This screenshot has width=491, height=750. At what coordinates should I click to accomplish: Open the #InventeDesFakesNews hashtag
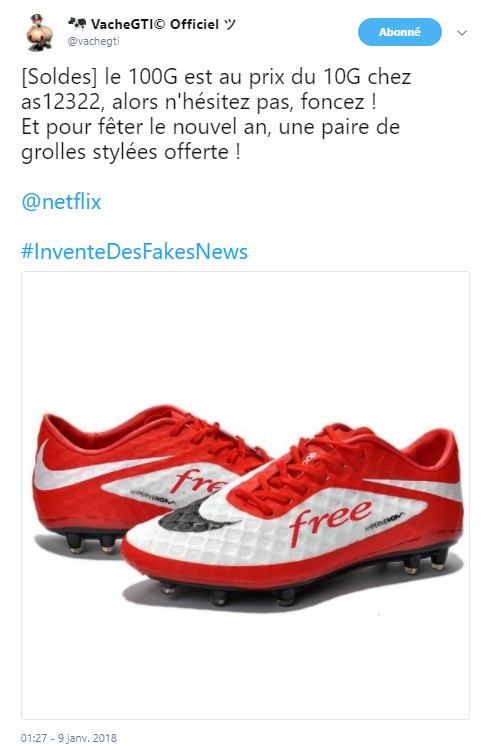(x=134, y=251)
